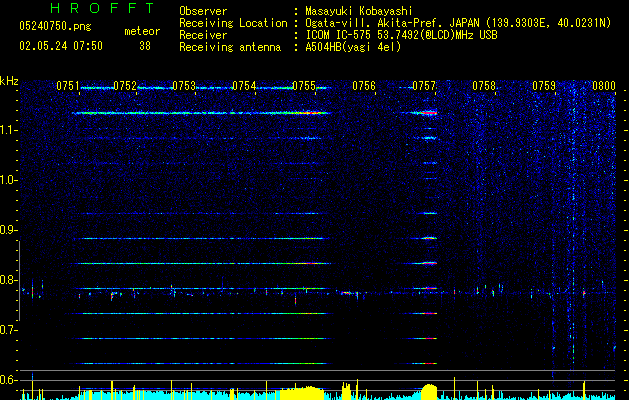Click the 1.0 frequency axis label
The height and width of the screenshot is (400, 629).
(x=8, y=180)
